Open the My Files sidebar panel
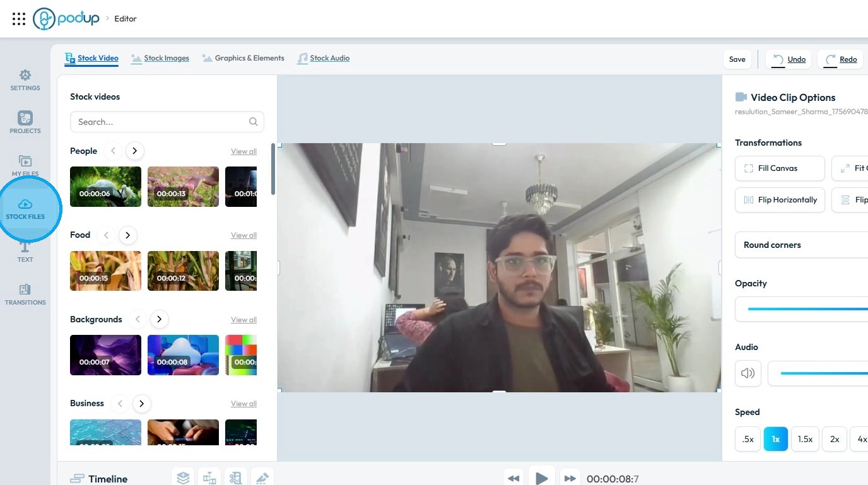The image size is (868, 485). pos(25,165)
